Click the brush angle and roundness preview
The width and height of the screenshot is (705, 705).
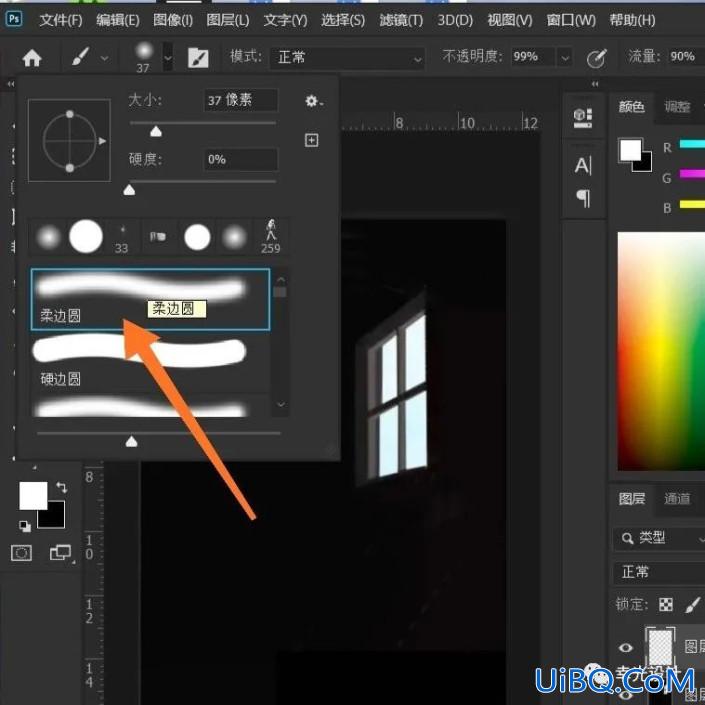pyautogui.click(x=69, y=141)
